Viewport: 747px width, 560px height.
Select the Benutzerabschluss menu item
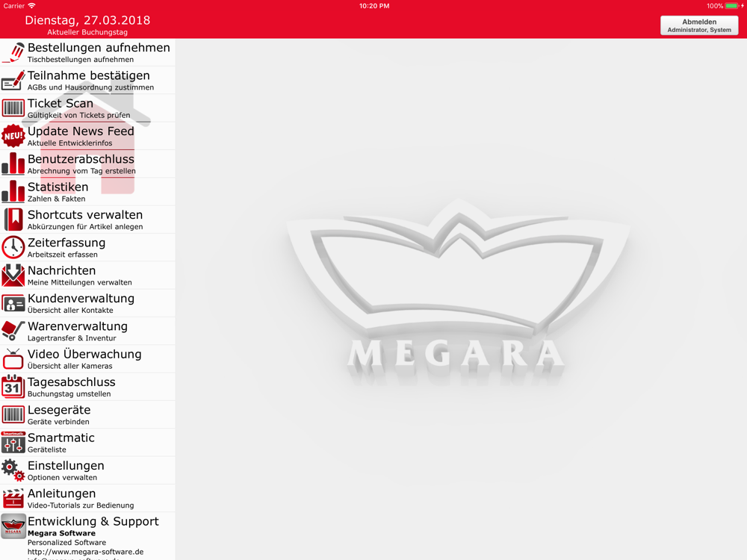81,164
